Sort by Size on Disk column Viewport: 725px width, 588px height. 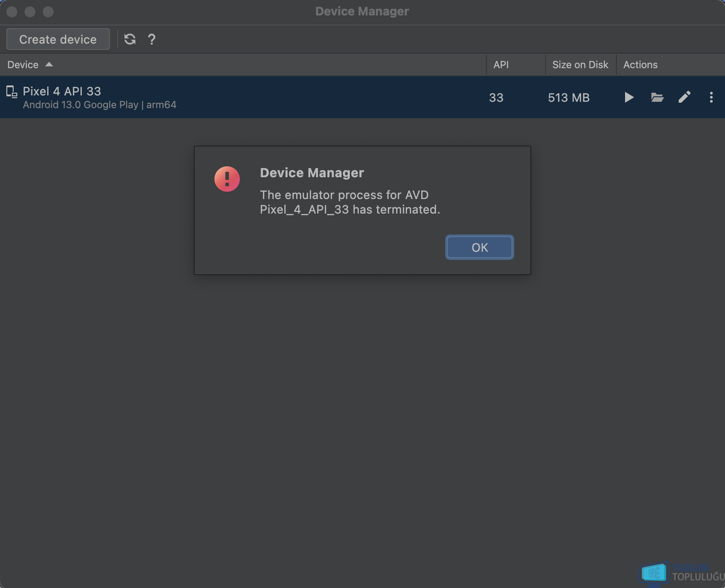[580, 65]
